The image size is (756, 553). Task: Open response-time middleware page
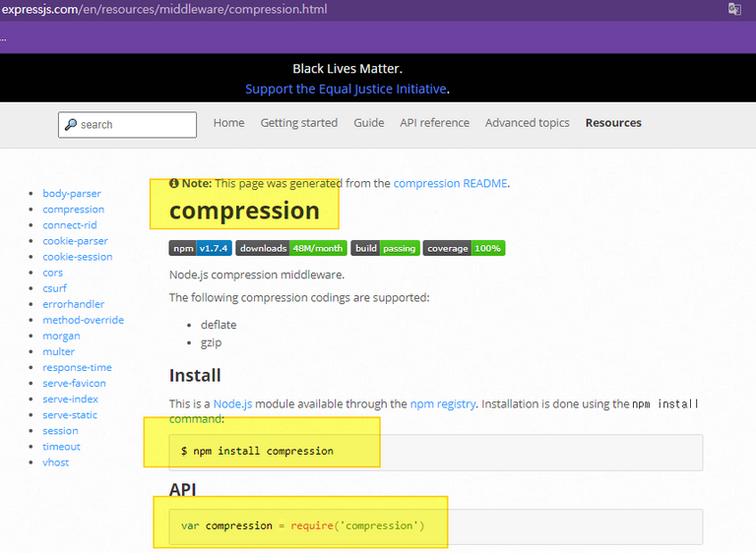point(77,368)
